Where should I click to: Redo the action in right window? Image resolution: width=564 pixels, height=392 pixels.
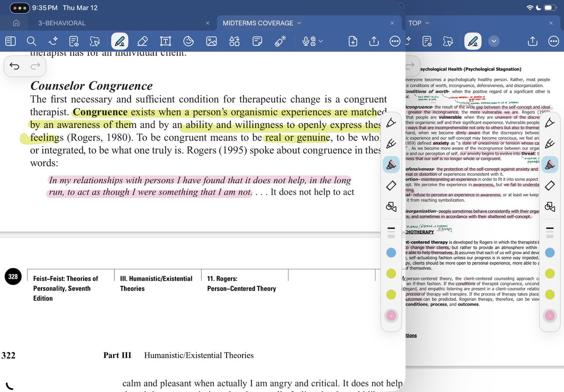[410, 65]
